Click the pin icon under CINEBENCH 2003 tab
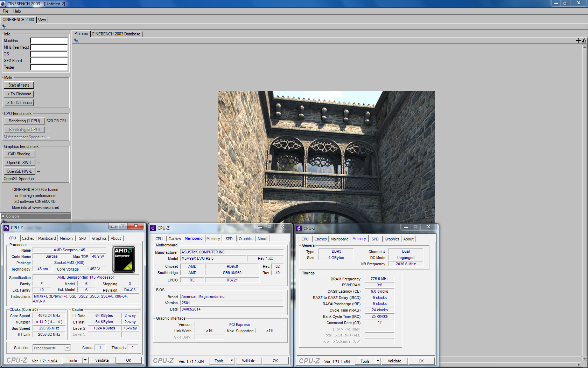This screenshot has height=368, width=588. click(4, 27)
